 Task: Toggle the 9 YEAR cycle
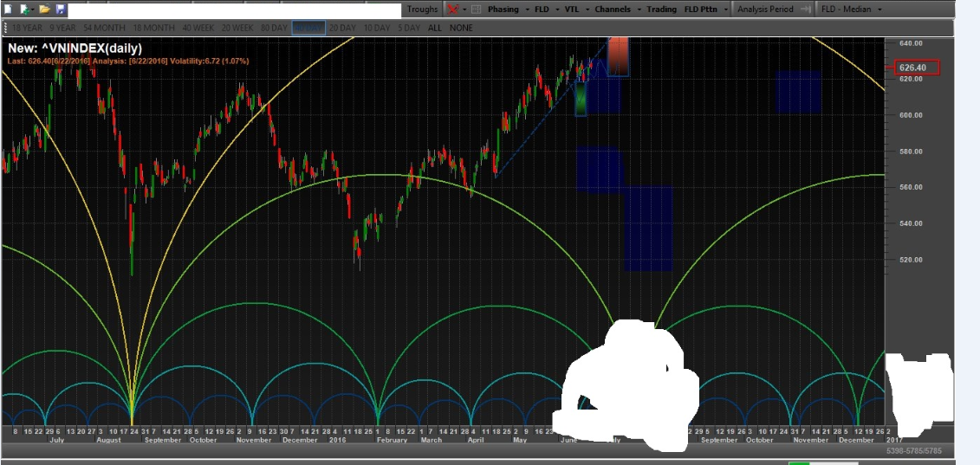[62, 28]
